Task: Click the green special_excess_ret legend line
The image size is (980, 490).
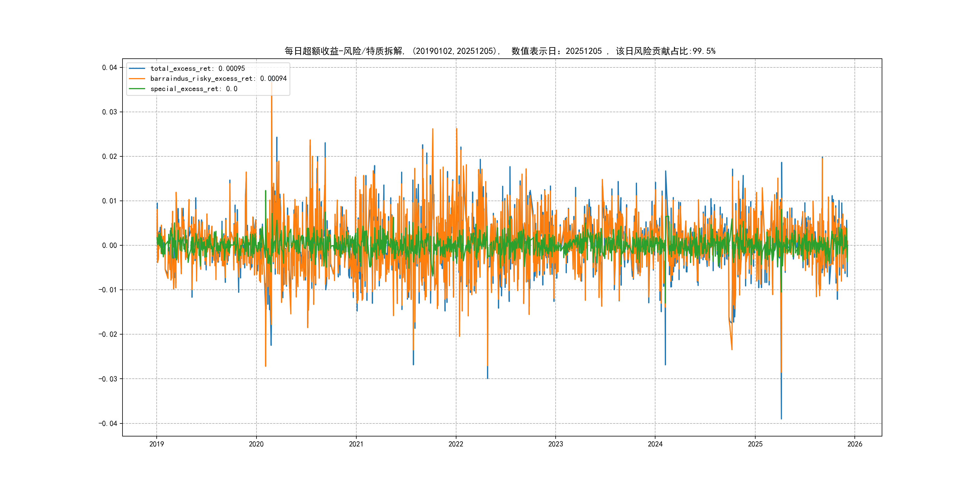Action: pyautogui.click(x=137, y=89)
